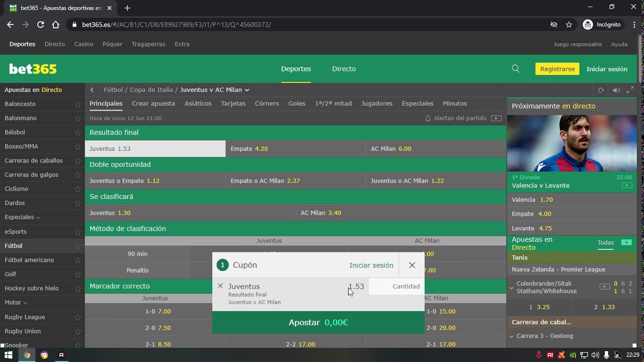Open a new browser tab
Screen dimensions: 644x362
coord(127,8)
